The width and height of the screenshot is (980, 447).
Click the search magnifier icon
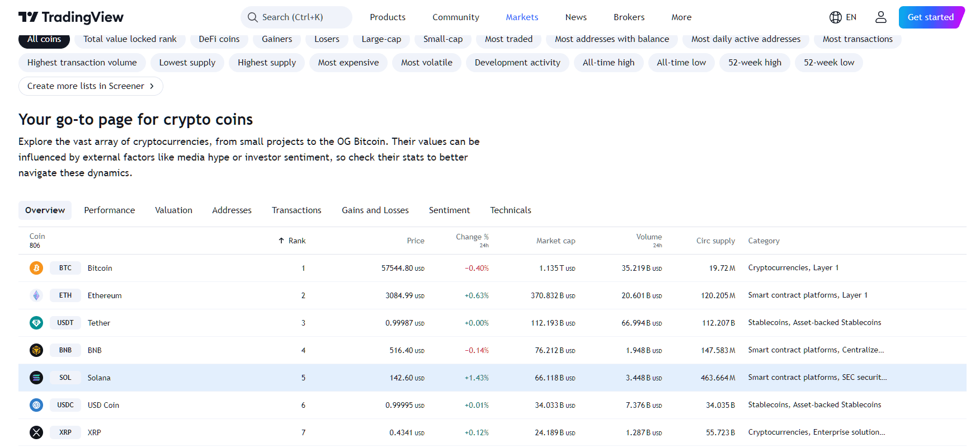pyautogui.click(x=253, y=17)
